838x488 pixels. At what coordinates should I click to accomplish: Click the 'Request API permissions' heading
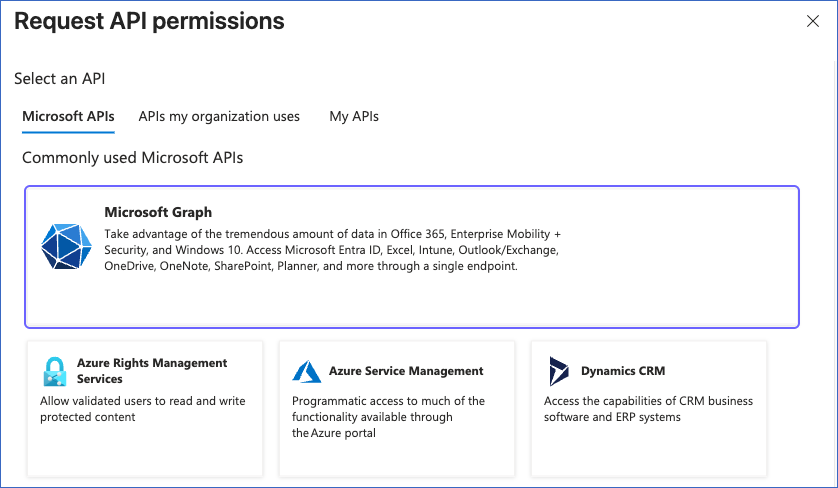149,21
